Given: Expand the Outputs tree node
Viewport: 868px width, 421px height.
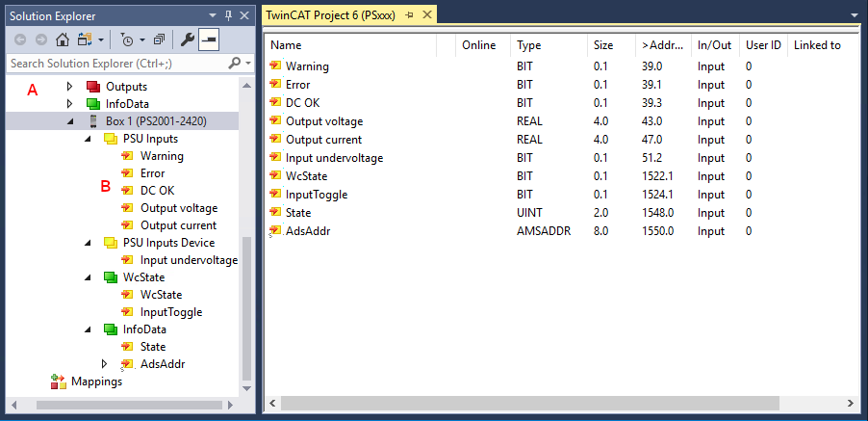Looking at the screenshot, I should click(69, 87).
